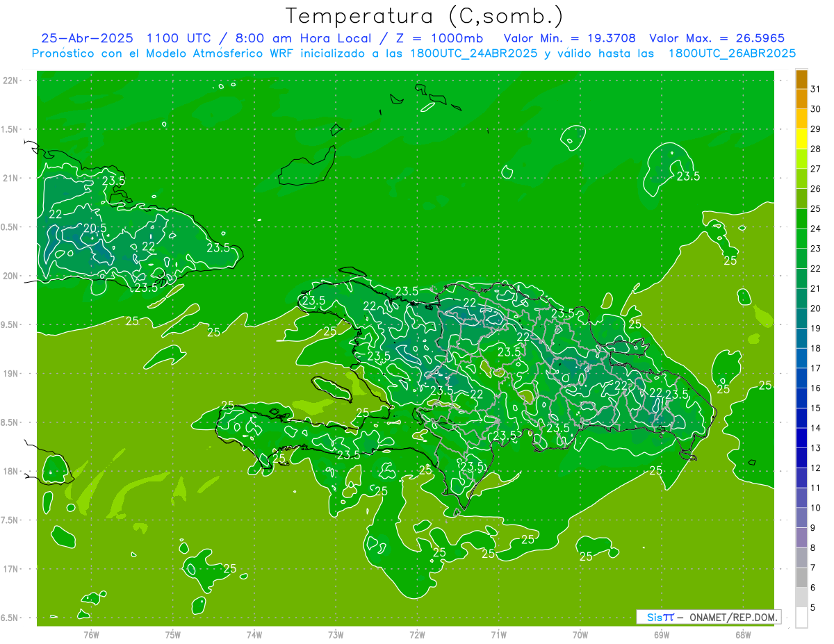Image resolution: width=834 pixels, height=644 pixels.
Task: Click the '73W' longitude axis label
Action: [336, 635]
